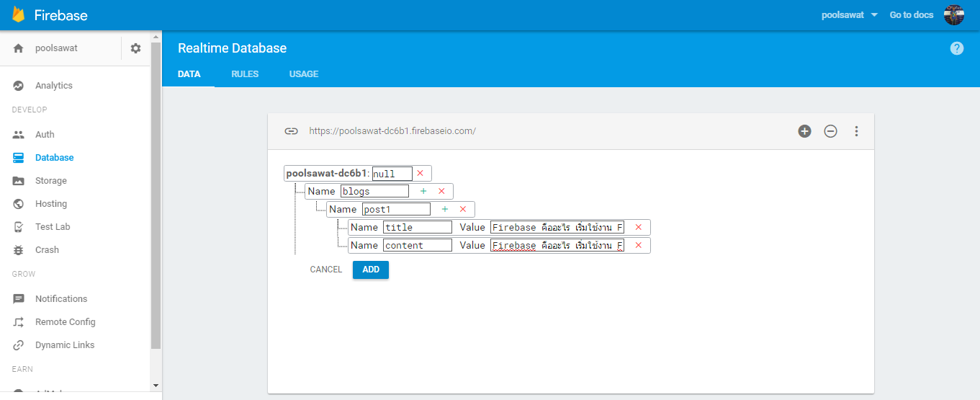Click the sidebar scrollbar thumb
Image resolution: width=980 pixels, height=400 pixels.
(156, 195)
